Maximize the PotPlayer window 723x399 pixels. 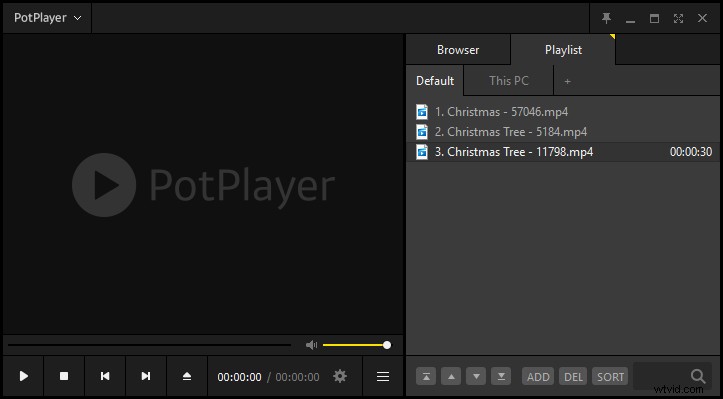coord(654,18)
